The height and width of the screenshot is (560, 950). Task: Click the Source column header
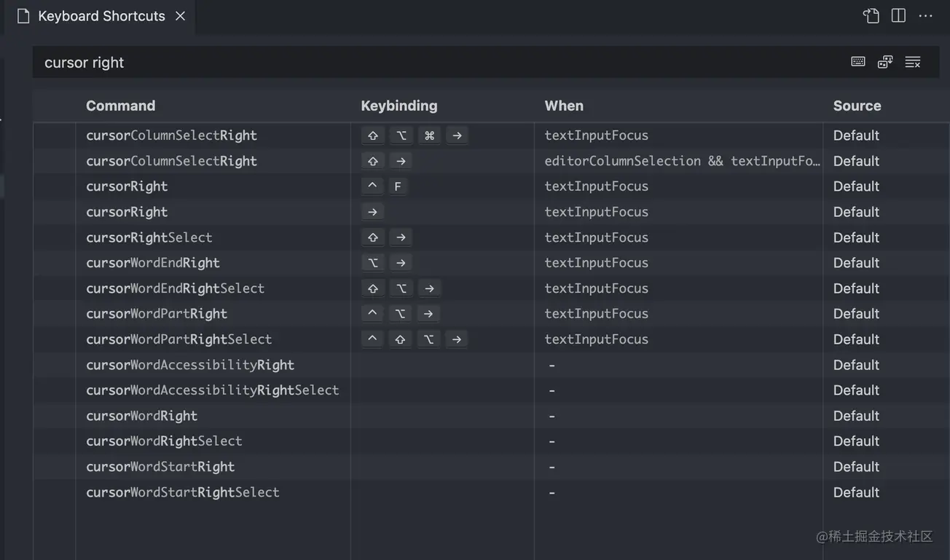click(857, 106)
